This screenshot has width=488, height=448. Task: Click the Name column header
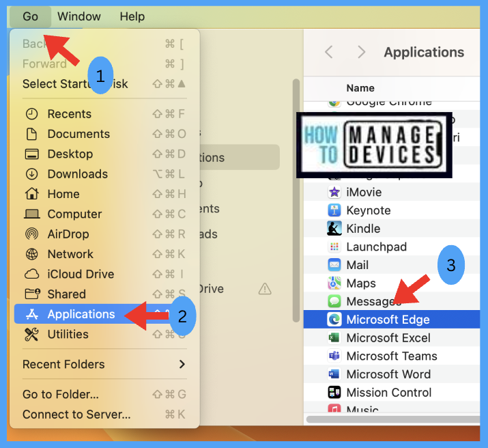[x=360, y=88]
